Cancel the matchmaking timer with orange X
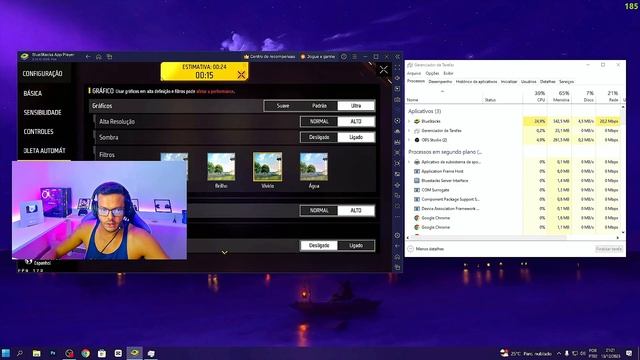Viewport: 640px width, 360px height. coord(241,74)
